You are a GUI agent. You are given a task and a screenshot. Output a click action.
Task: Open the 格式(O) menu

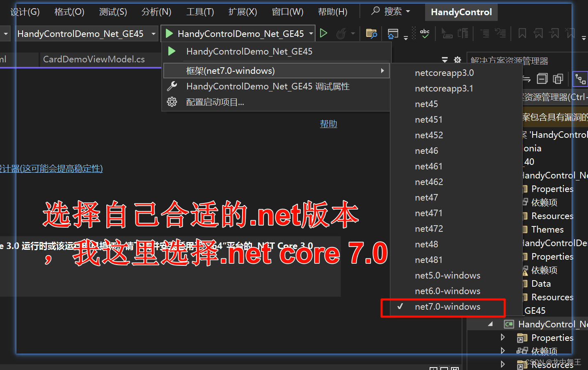(69, 12)
